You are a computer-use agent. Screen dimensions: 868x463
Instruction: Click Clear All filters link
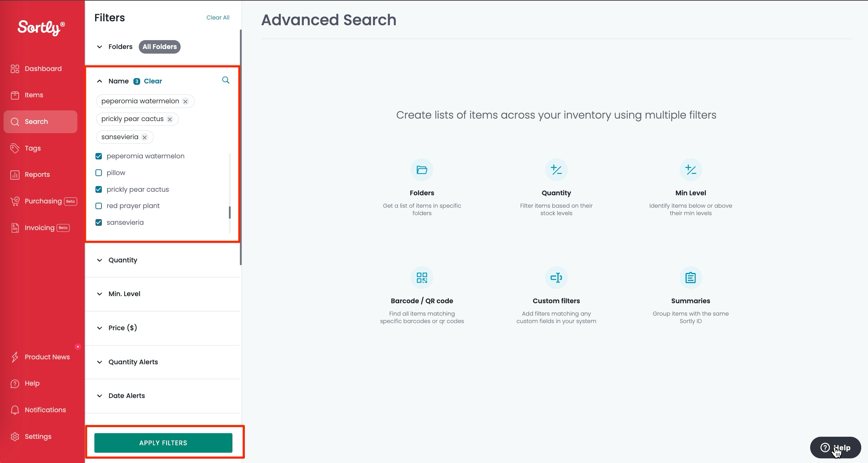[218, 18]
